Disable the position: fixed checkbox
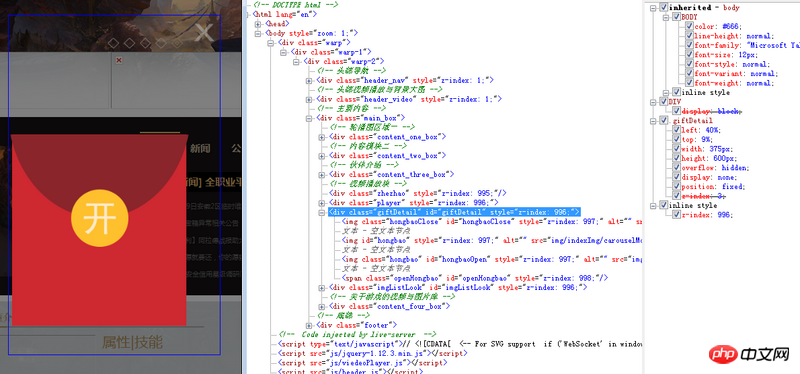This screenshot has width=800, height=374. pos(676,187)
